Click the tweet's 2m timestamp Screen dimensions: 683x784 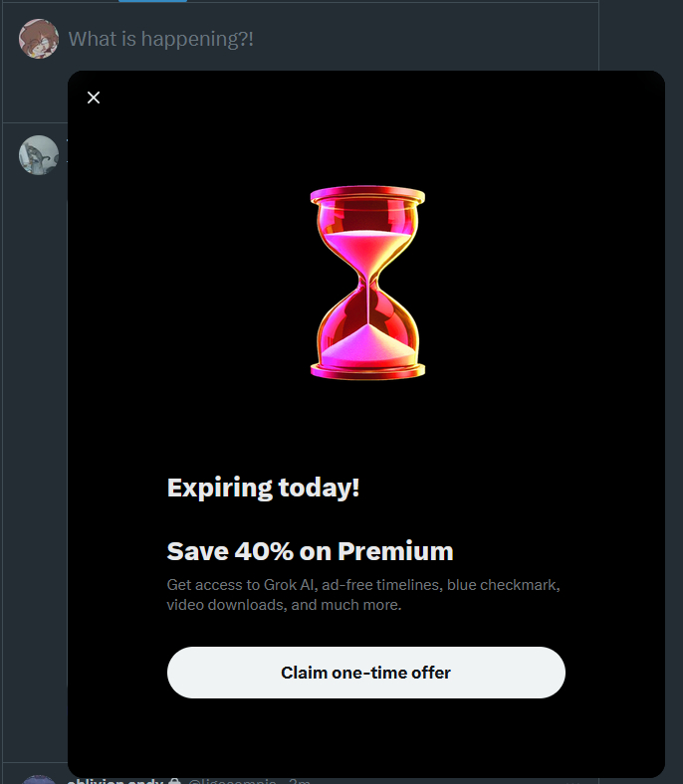300,780
